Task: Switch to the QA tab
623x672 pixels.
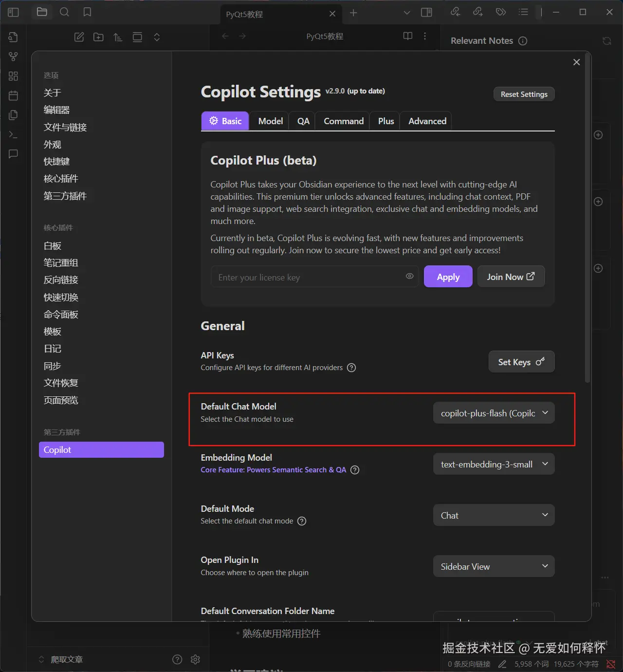Action: (x=303, y=121)
